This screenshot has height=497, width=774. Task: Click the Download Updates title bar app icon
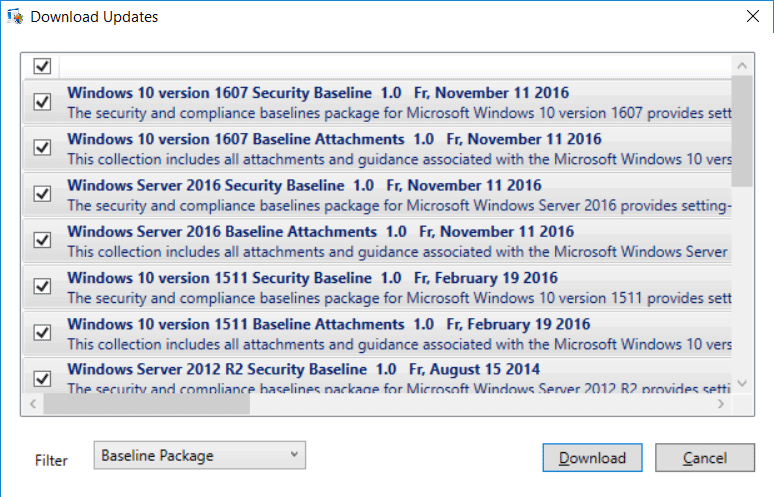point(15,17)
